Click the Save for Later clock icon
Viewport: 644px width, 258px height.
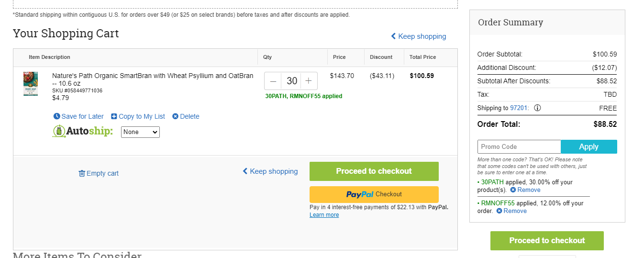click(57, 116)
